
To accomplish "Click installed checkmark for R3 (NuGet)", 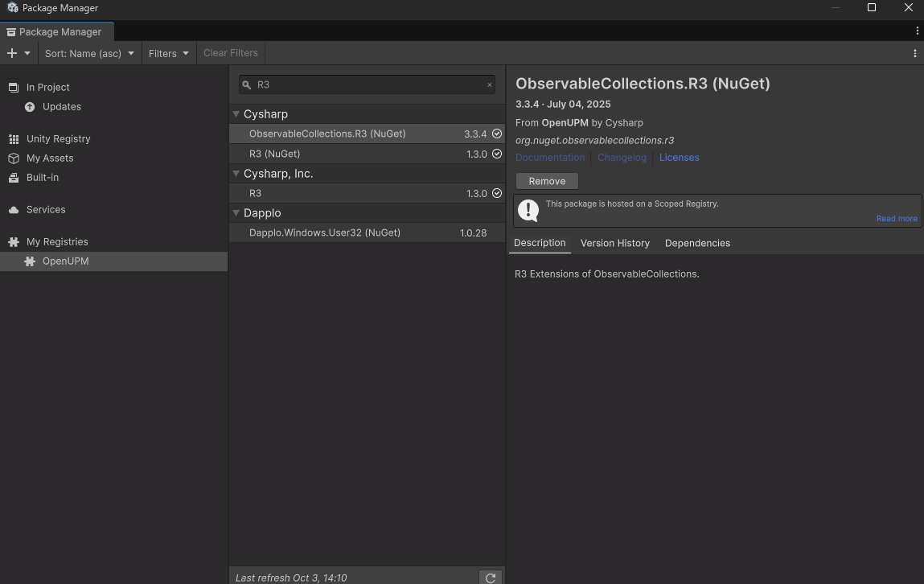I will coord(497,154).
